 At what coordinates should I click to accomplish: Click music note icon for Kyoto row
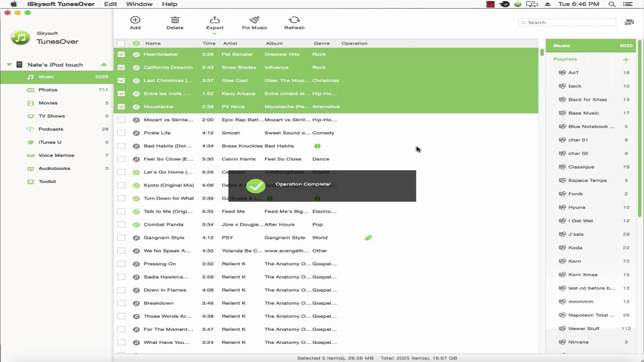[136, 185]
